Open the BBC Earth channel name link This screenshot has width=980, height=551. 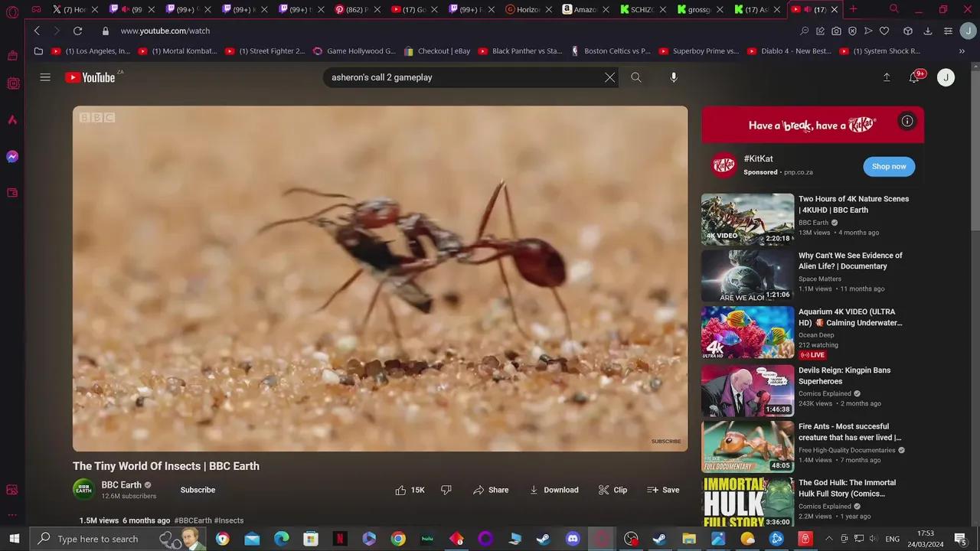click(x=122, y=484)
